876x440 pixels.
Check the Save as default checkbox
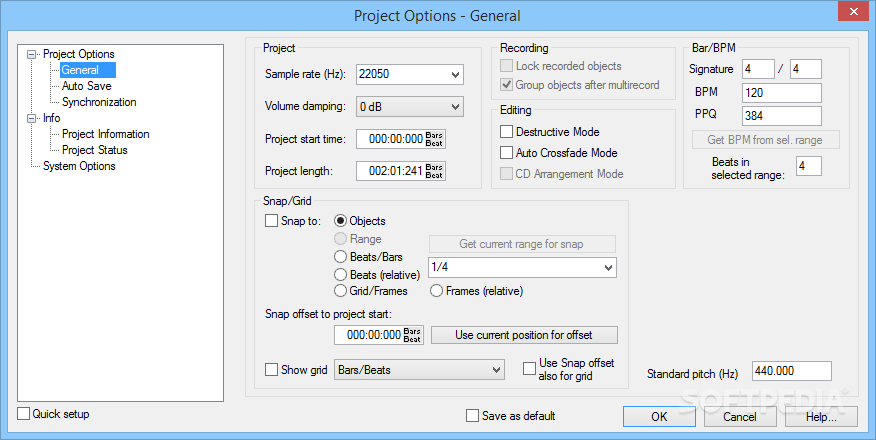coord(473,416)
